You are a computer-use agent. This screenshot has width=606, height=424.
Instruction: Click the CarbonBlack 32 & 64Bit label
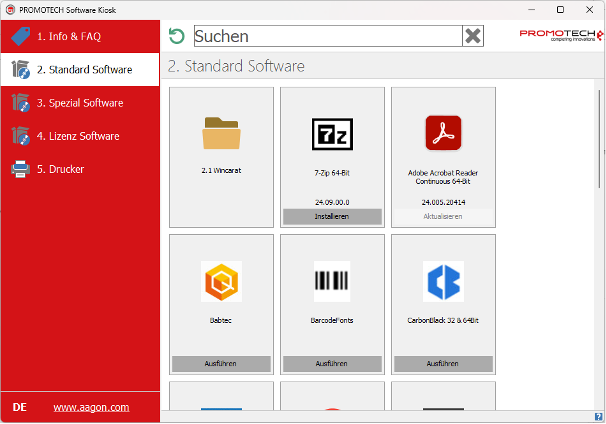tap(443, 321)
